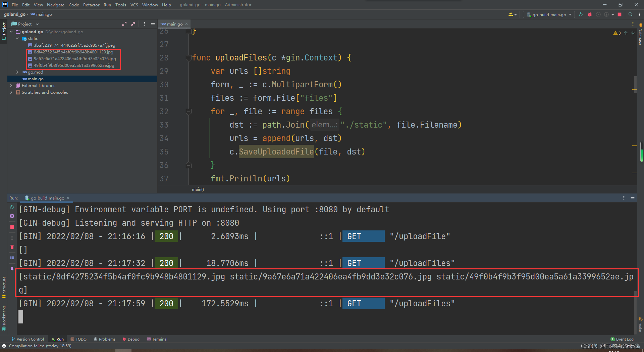Toggle tool window bars at bottom-left corner
644x352 pixels.
tap(4, 346)
